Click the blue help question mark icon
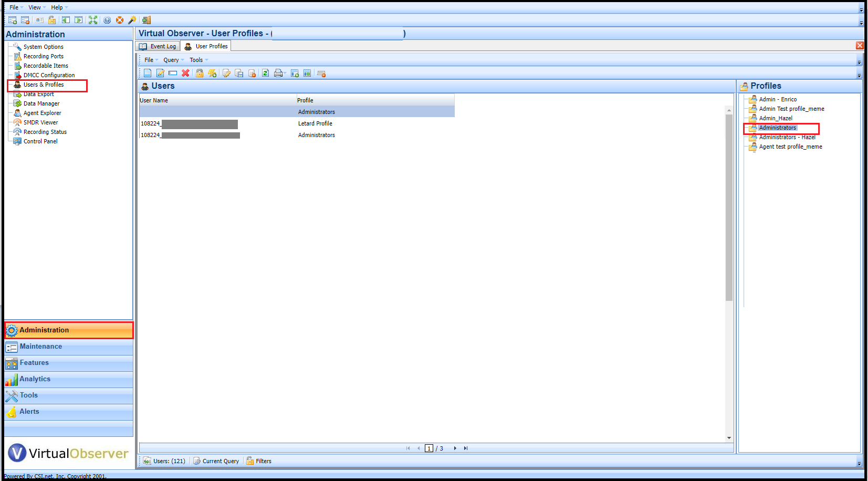 pyautogui.click(x=107, y=20)
